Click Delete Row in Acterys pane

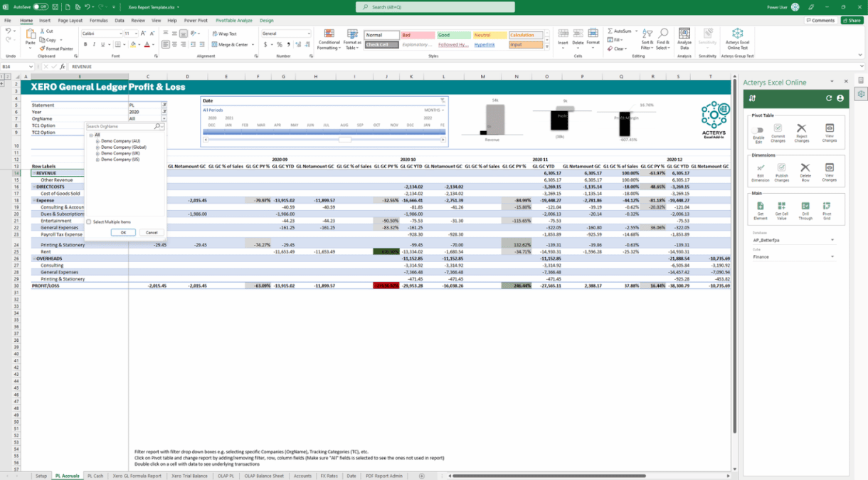(x=805, y=173)
